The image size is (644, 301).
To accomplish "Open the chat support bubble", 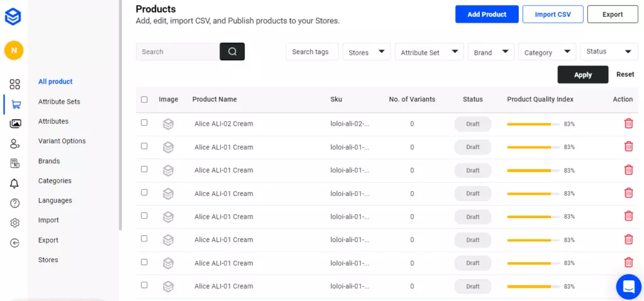I will coord(628,287).
